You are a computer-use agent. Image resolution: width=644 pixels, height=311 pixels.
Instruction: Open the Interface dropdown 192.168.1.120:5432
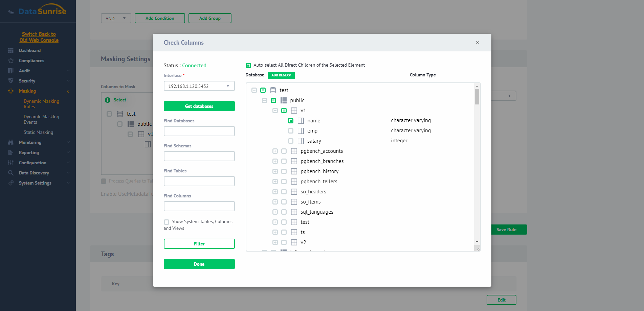199,86
